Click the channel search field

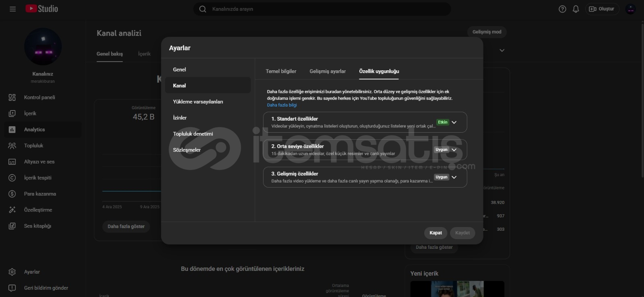(322, 9)
